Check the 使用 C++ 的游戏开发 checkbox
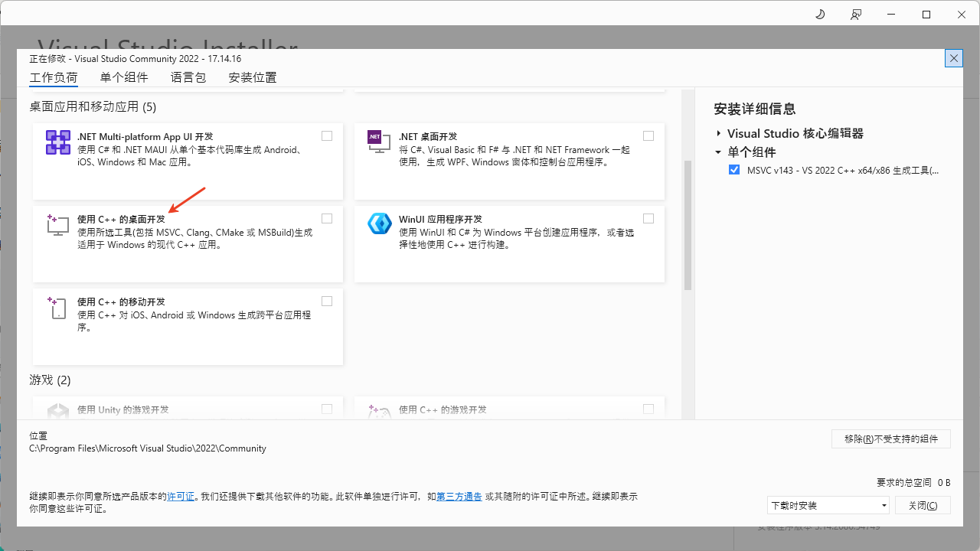Image resolution: width=980 pixels, height=551 pixels. 648,409
